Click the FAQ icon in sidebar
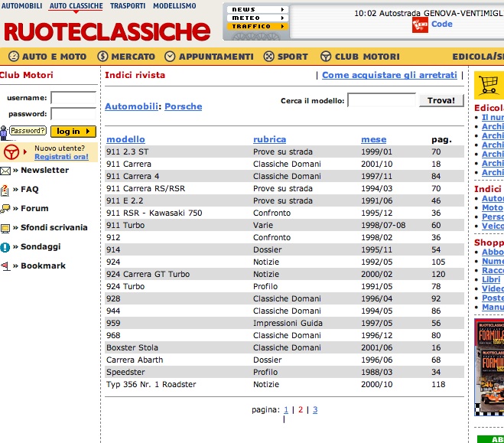Screen dimensions: 504x443 [x=5, y=190]
